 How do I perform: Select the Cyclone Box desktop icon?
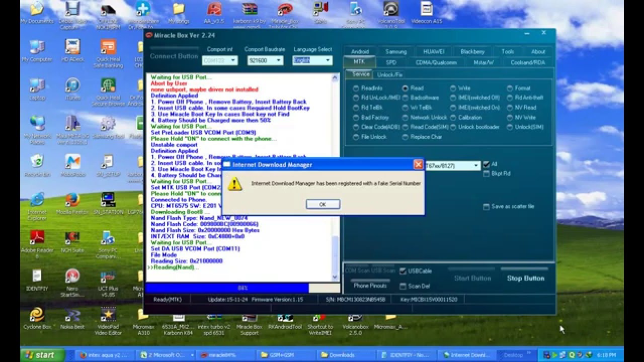pyautogui.click(x=37, y=318)
